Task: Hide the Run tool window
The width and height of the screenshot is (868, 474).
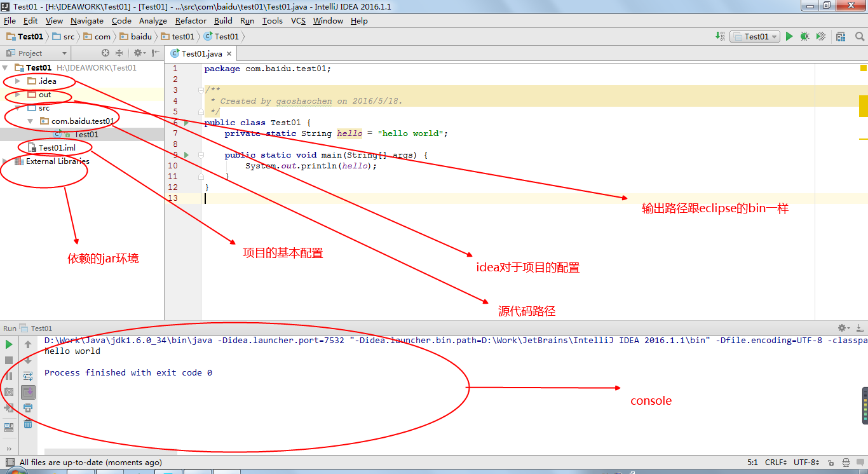Action: pyautogui.click(x=858, y=328)
